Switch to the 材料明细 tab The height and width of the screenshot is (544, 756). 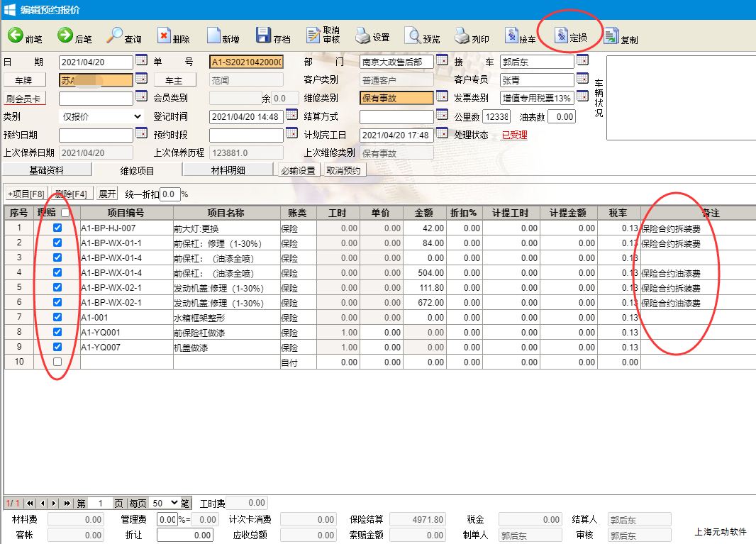pos(228,170)
